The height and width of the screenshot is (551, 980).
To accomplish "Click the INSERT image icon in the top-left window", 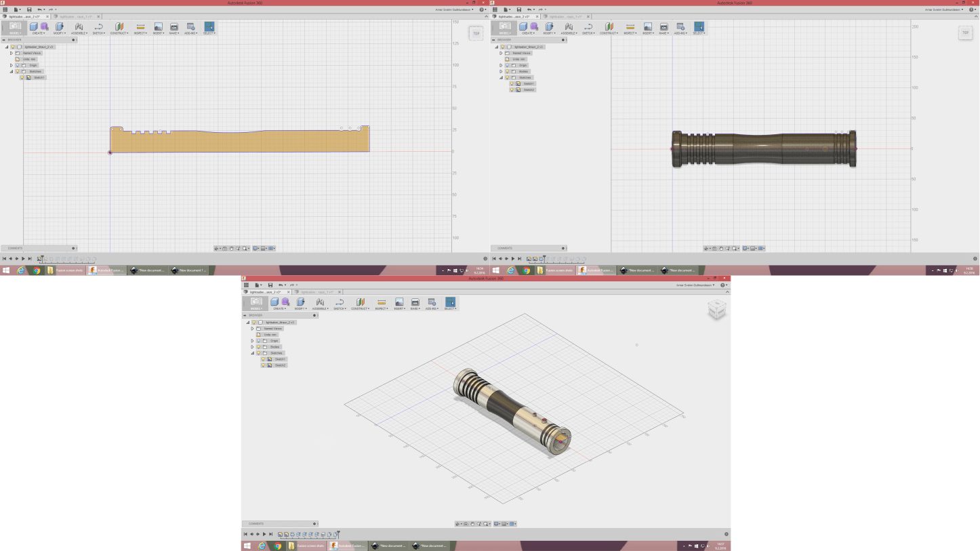I will click(158, 26).
